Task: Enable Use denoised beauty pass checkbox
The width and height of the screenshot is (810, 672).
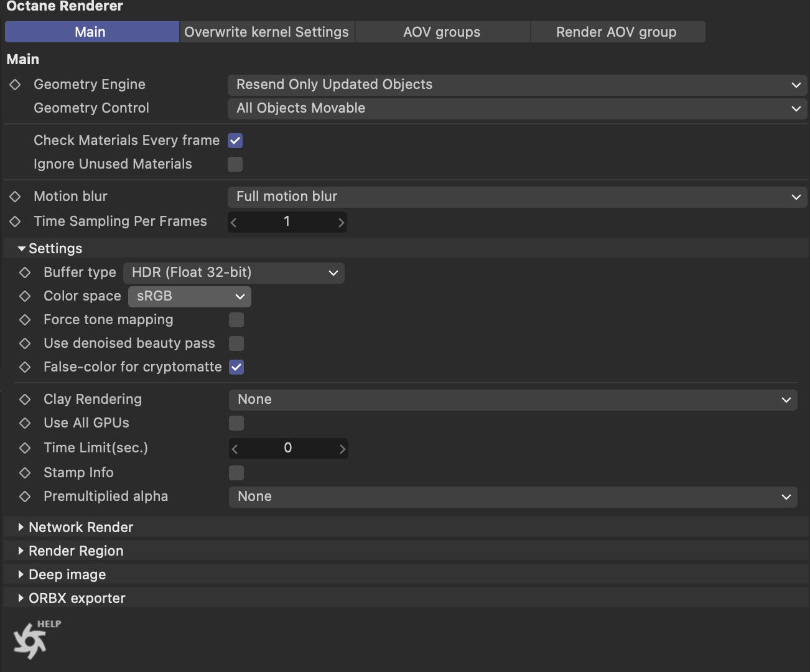Action: (x=236, y=343)
